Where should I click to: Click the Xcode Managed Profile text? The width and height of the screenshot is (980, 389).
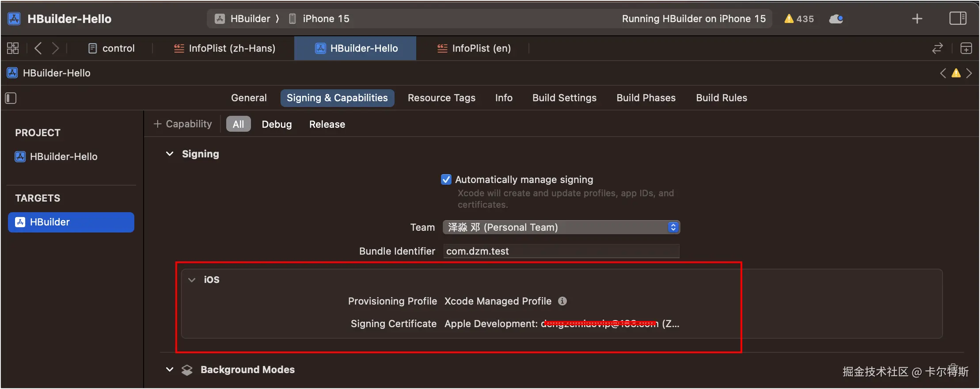[498, 301]
